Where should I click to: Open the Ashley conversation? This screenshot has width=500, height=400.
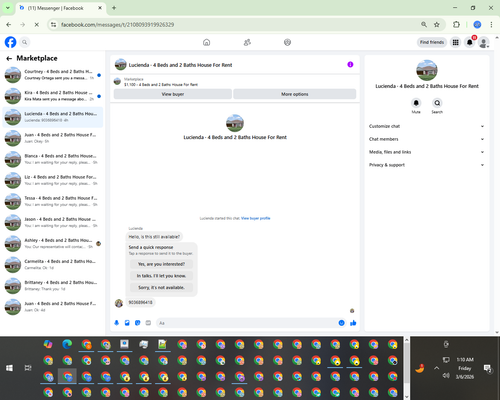[x=53, y=243]
